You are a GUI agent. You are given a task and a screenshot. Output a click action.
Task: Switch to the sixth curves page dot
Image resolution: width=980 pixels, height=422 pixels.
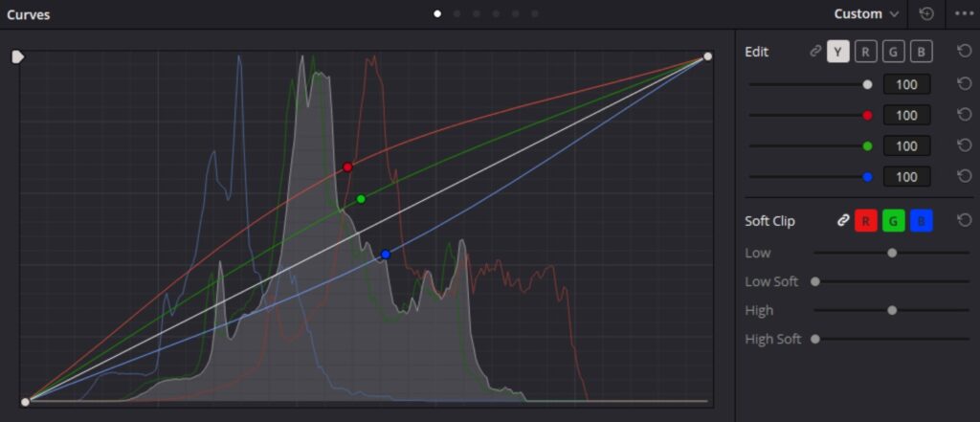tap(534, 13)
